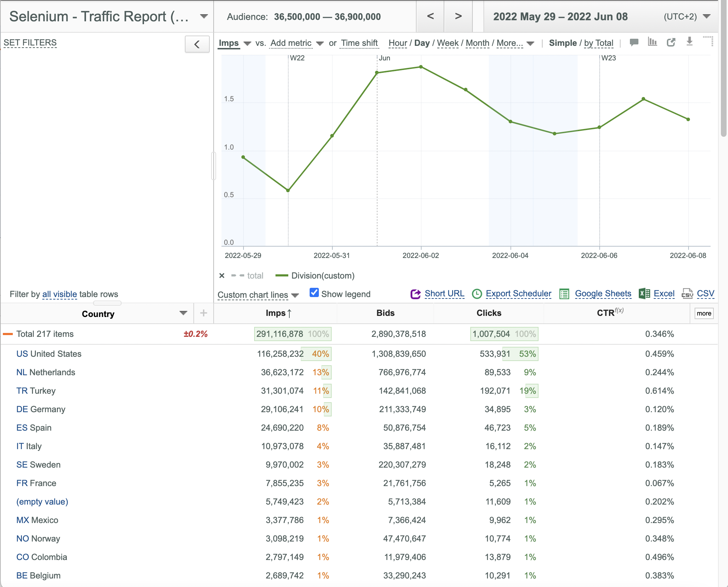
Task: Click the Export Scheduler clock icon
Action: (x=477, y=294)
